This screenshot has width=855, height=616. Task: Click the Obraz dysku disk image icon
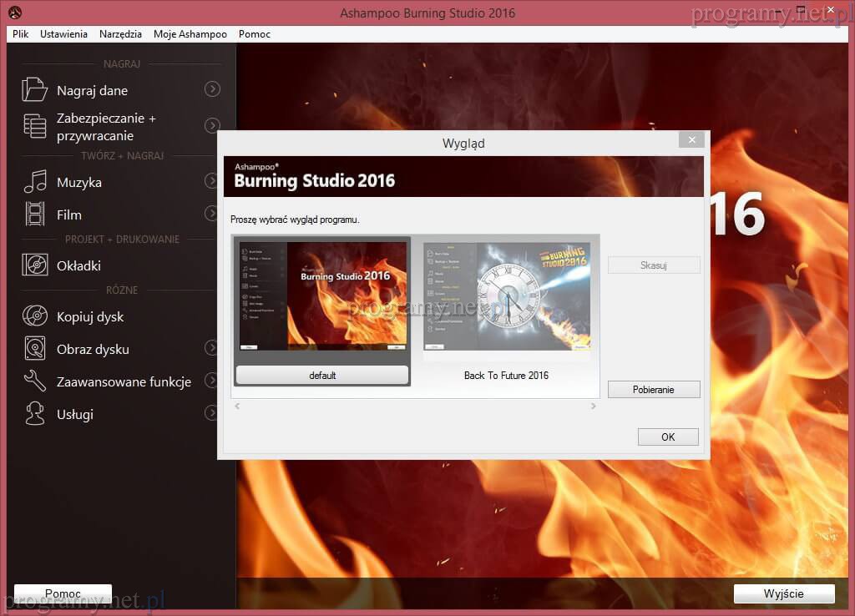click(34, 348)
